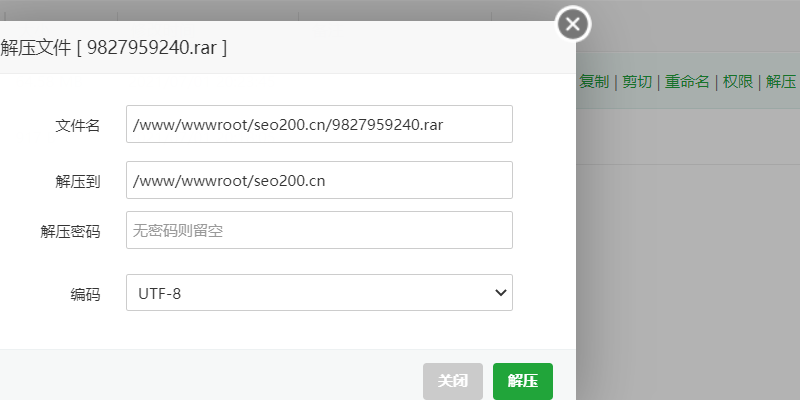The height and width of the screenshot is (400, 800).
Task: Click the empty dialog footer left of 关闭
Action: click(x=200, y=380)
